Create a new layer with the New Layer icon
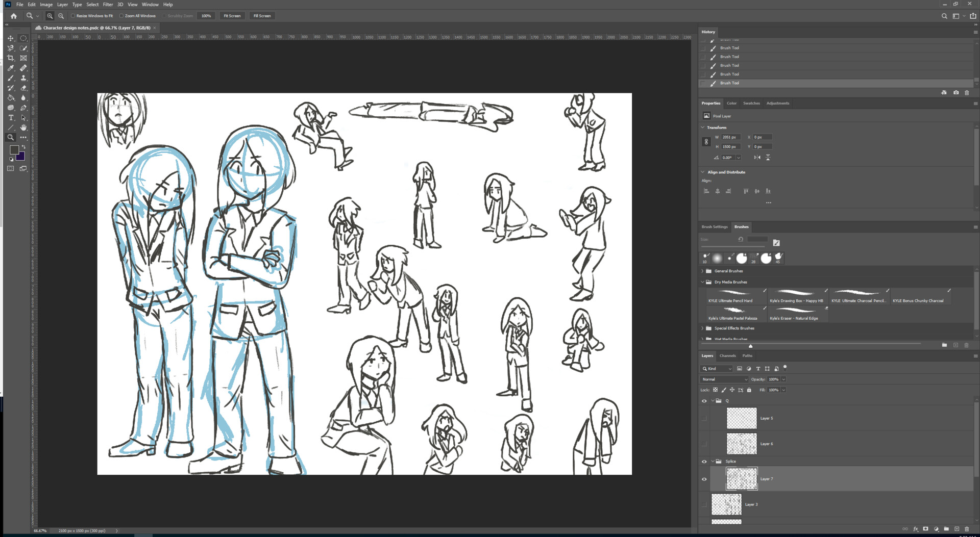This screenshot has width=980, height=537. pos(958,529)
